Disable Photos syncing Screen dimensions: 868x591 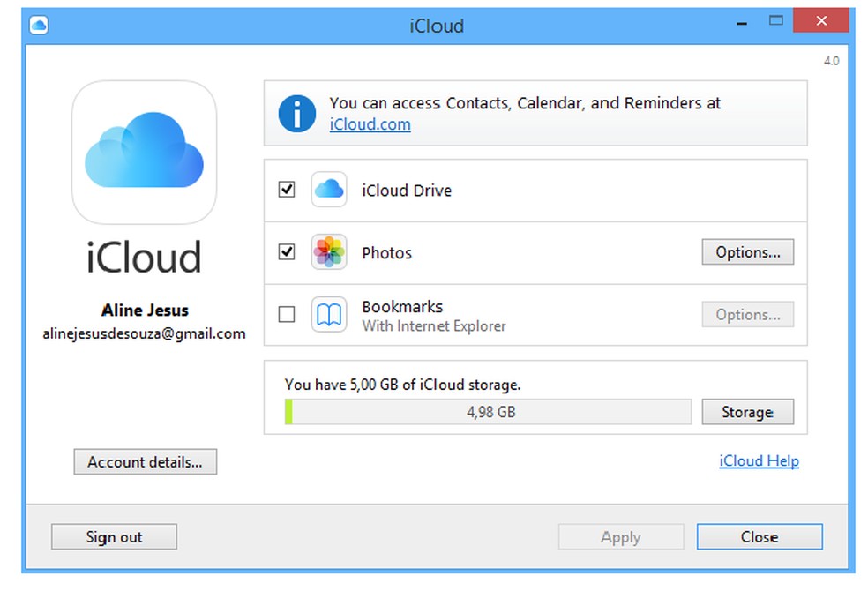(x=286, y=251)
